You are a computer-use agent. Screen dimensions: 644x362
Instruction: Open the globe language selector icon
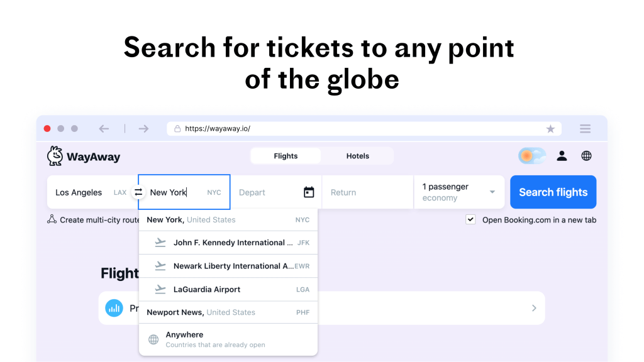click(x=586, y=156)
